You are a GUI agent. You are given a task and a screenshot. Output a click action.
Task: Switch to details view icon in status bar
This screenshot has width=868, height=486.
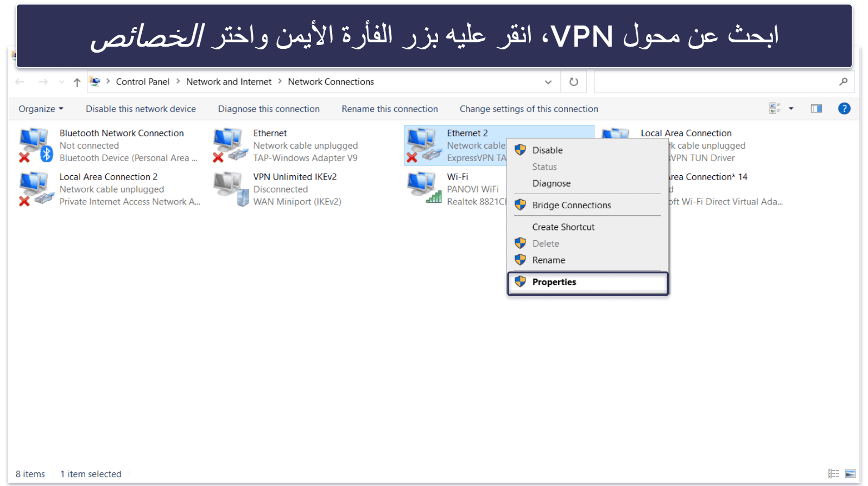point(833,474)
